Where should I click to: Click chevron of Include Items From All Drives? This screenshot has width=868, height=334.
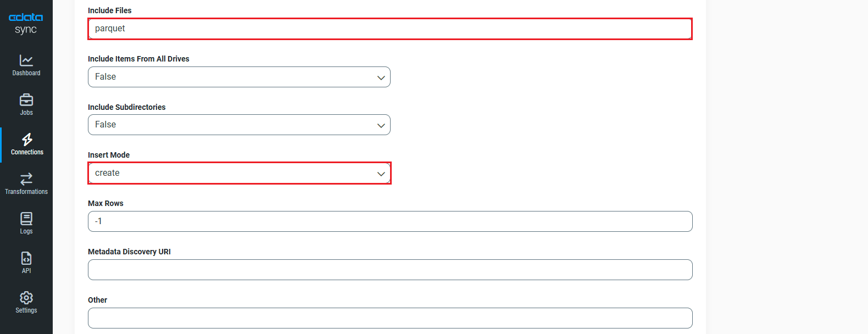click(381, 78)
